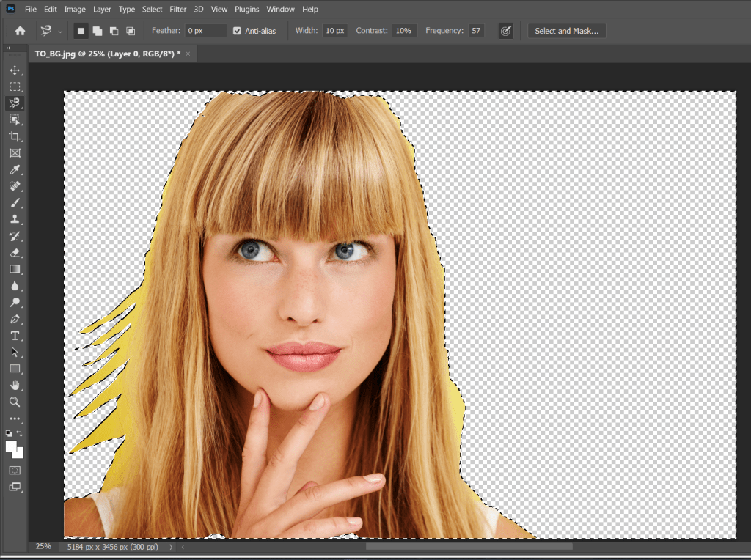Click the zoom percentage field
Screen dimensions: 751x560
click(x=43, y=547)
